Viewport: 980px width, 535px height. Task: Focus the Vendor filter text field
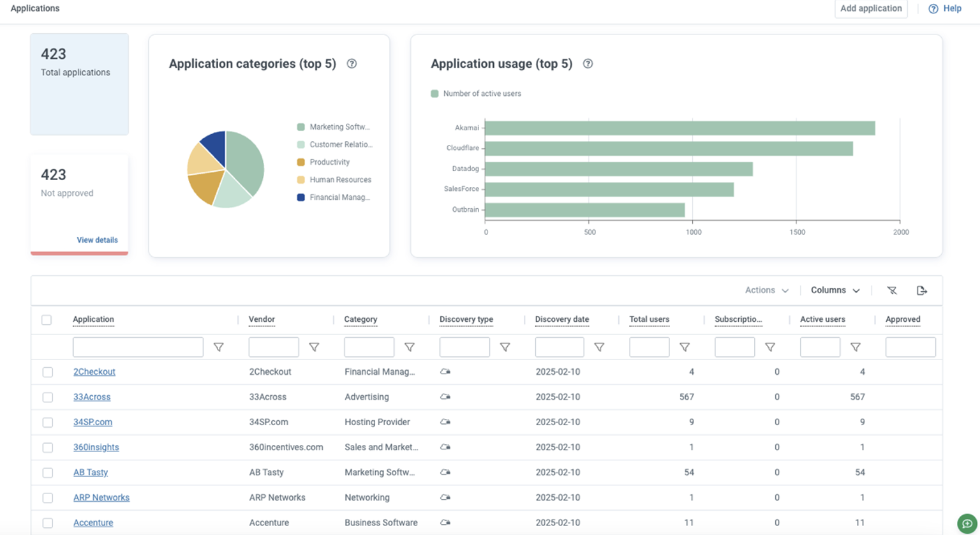point(274,347)
